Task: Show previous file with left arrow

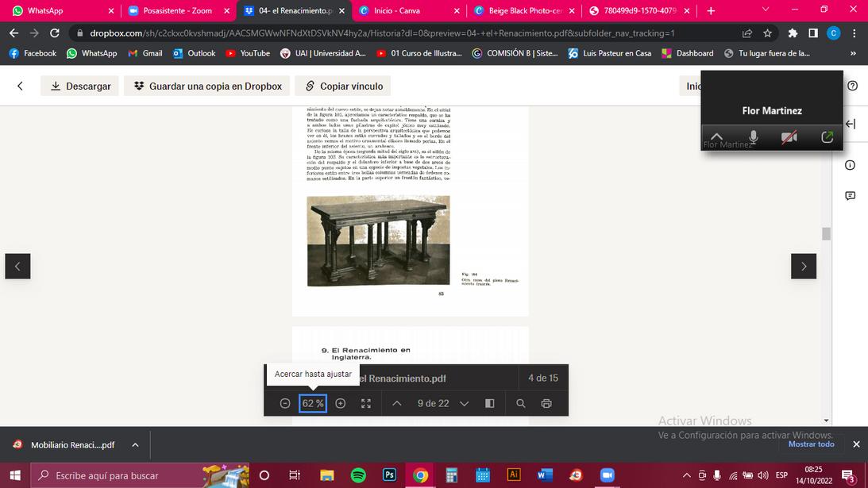Action: coord(17,266)
